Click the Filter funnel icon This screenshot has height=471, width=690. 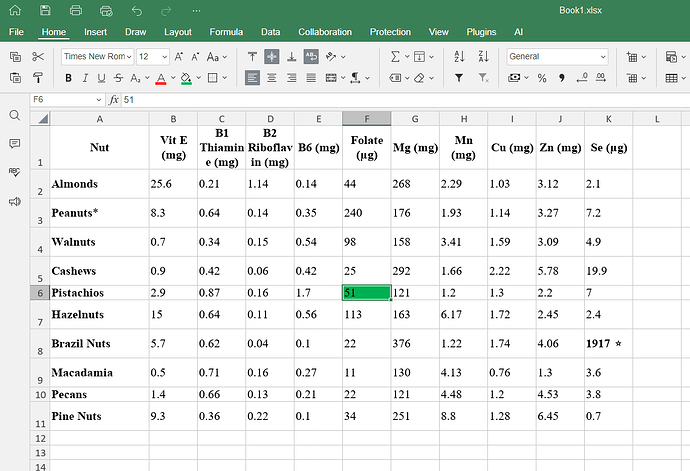[x=459, y=78]
